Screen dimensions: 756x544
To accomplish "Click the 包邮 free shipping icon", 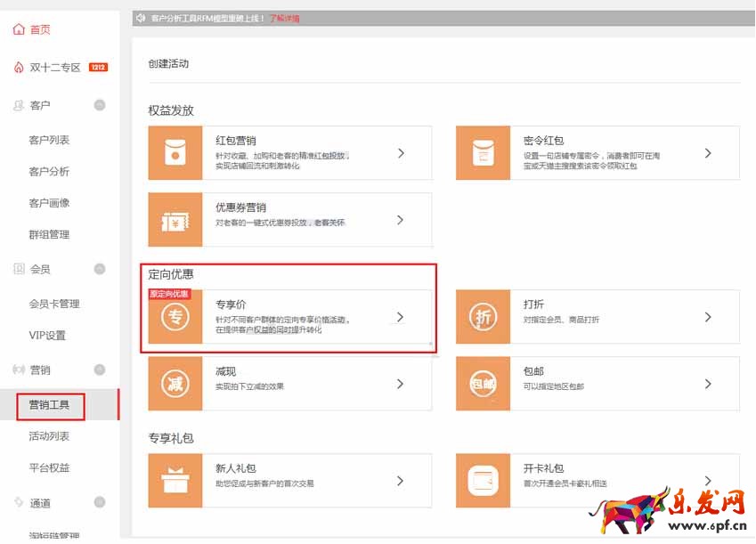I will pos(483,384).
